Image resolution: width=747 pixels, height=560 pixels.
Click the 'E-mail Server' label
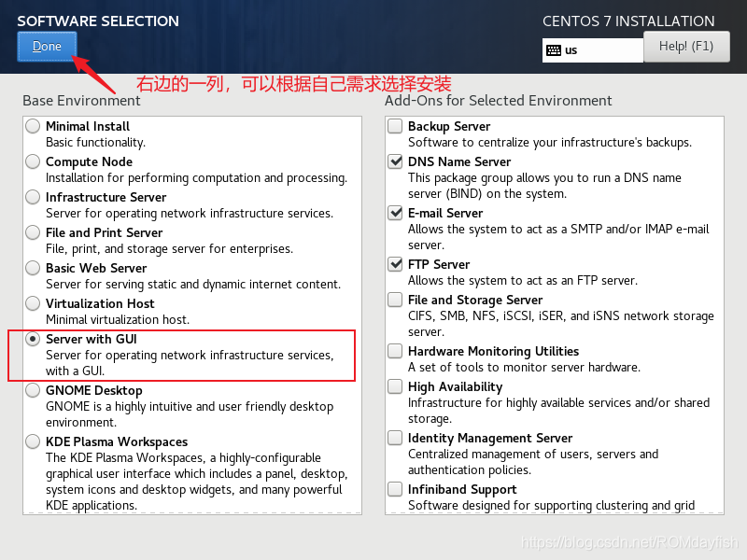tap(445, 213)
